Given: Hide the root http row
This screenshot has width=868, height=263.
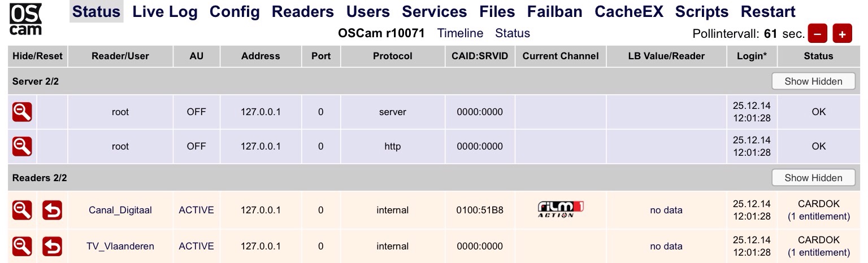Looking at the screenshot, I should (22, 146).
